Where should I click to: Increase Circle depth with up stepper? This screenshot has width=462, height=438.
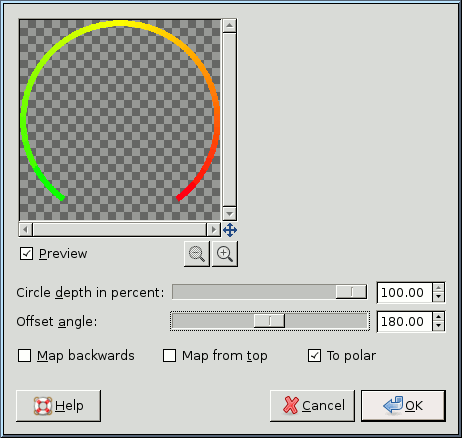click(x=438, y=288)
